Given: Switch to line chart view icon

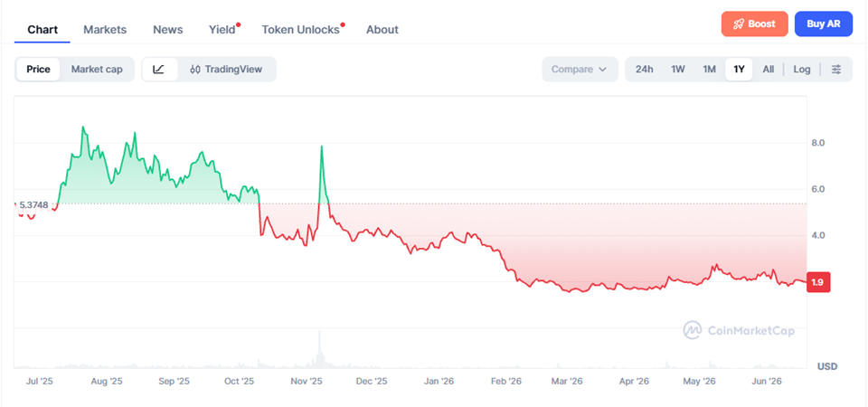Looking at the screenshot, I should 159,70.
